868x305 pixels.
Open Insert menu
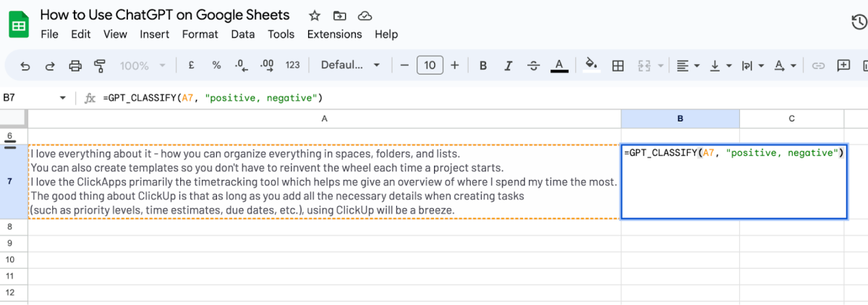point(155,34)
